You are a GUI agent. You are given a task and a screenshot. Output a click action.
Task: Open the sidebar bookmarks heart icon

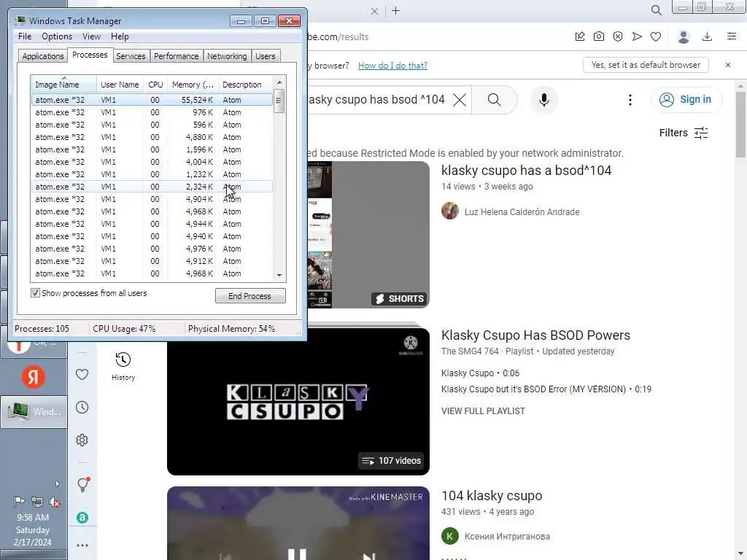tap(82, 375)
